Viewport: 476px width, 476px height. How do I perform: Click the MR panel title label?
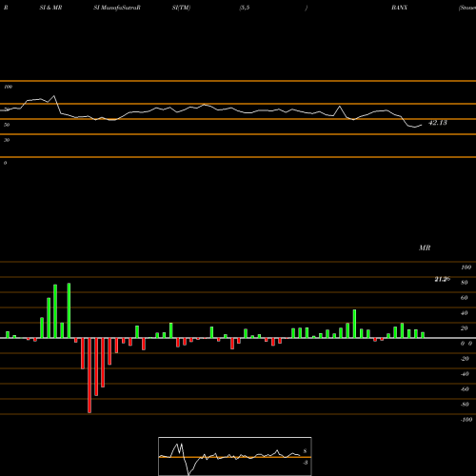coord(425,248)
